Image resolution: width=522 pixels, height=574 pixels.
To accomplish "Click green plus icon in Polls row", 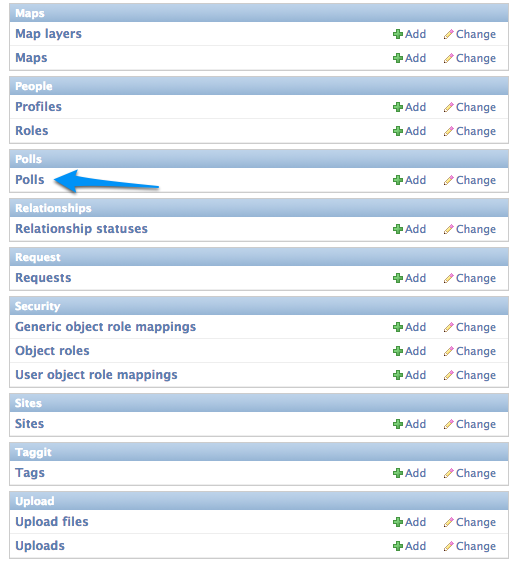I will tap(398, 180).
